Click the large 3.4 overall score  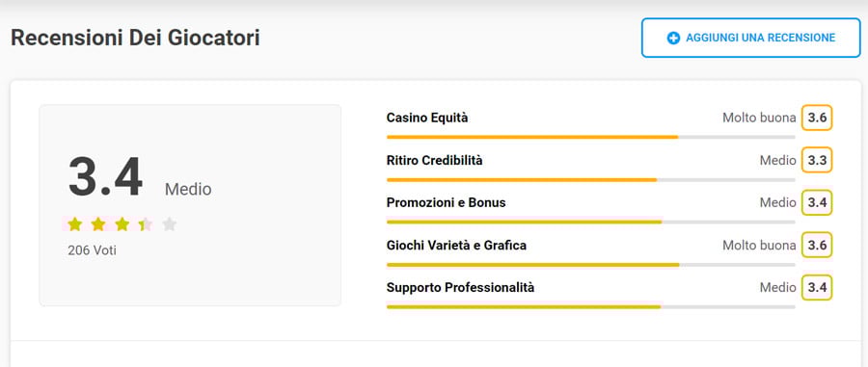click(x=106, y=177)
